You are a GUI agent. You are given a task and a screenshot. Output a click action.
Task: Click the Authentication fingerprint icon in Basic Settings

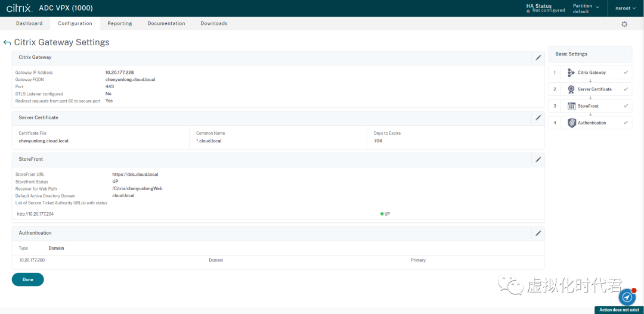pos(571,123)
